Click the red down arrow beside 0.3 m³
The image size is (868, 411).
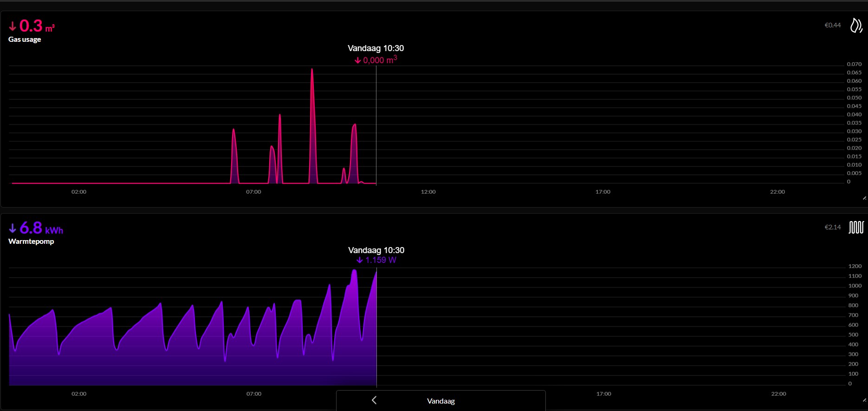[13, 26]
